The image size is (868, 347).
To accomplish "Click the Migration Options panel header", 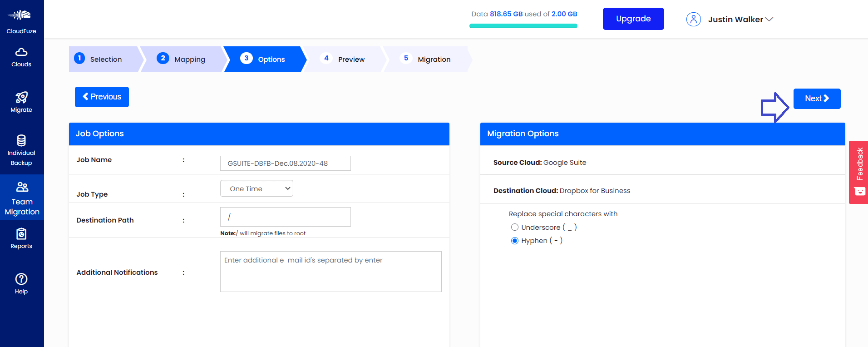I will coord(663,134).
